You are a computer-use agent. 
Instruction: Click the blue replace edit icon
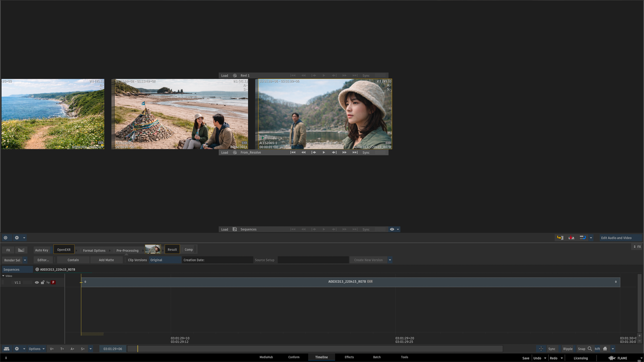pos(582,238)
